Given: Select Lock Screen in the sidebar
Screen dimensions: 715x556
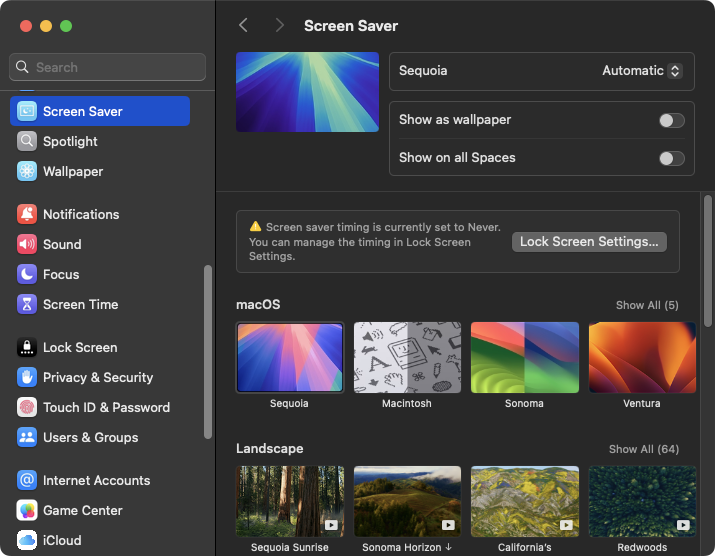Looking at the screenshot, I should (x=100, y=348).
